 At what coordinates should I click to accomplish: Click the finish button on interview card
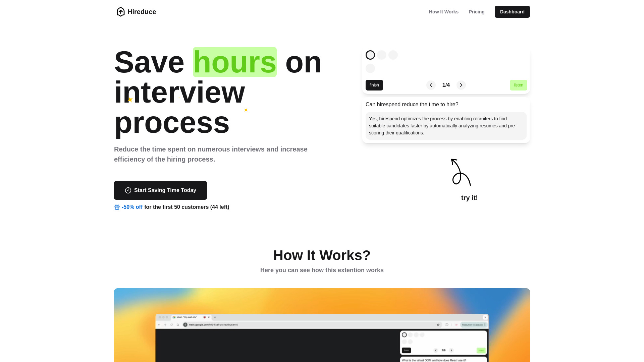[x=374, y=85]
